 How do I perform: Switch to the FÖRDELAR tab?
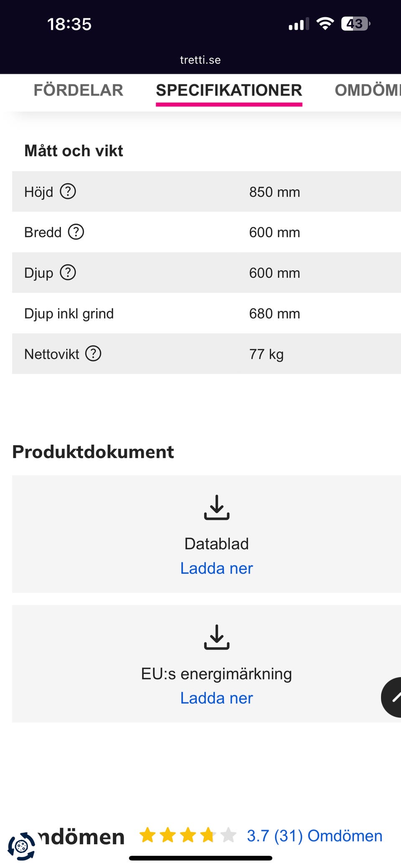pyautogui.click(x=79, y=90)
